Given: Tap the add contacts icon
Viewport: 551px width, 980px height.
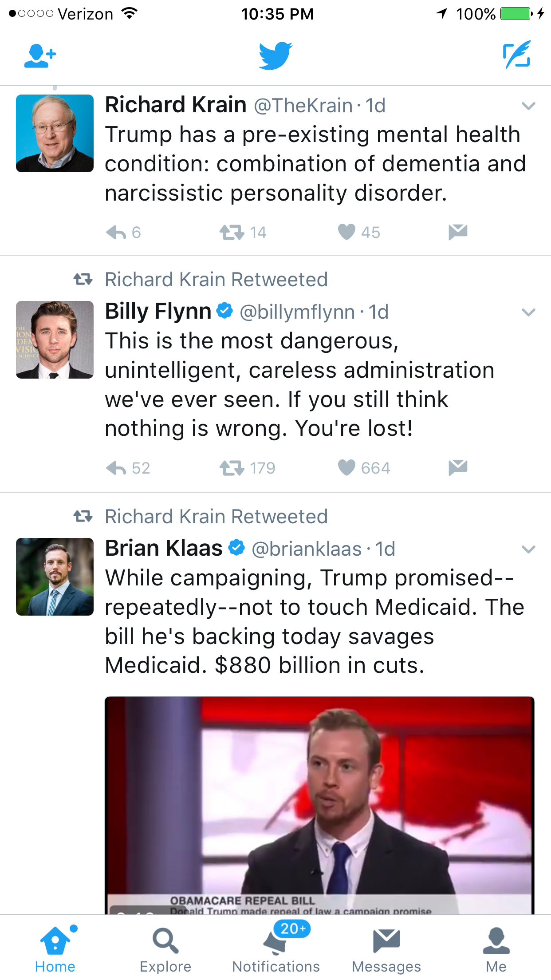Looking at the screenshot, I should (40, 56).
